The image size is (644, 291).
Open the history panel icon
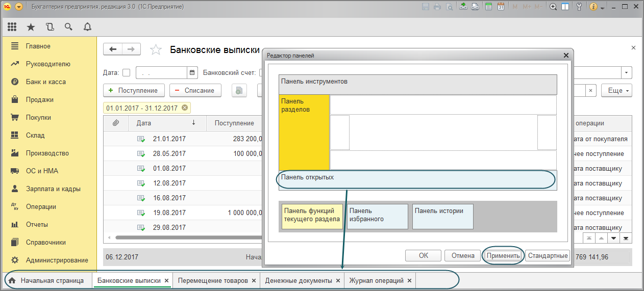tap(49, 27)
